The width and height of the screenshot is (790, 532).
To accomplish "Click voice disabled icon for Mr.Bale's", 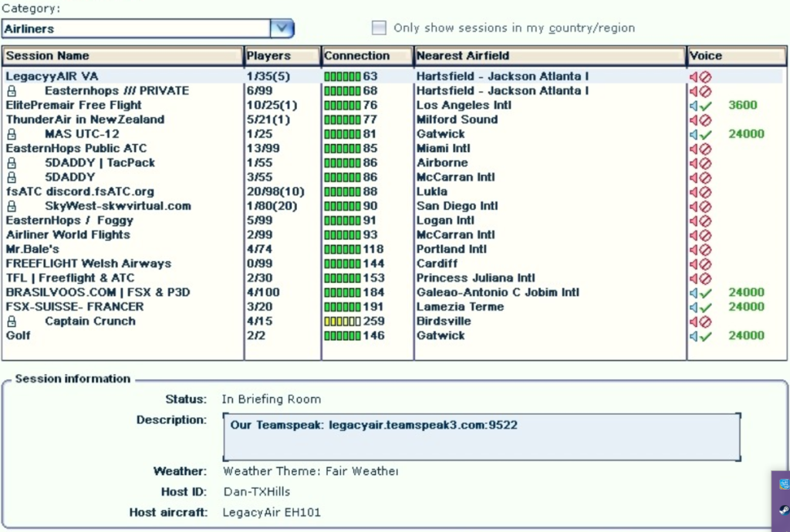I will pyautogui.click(x=701, y=249).
